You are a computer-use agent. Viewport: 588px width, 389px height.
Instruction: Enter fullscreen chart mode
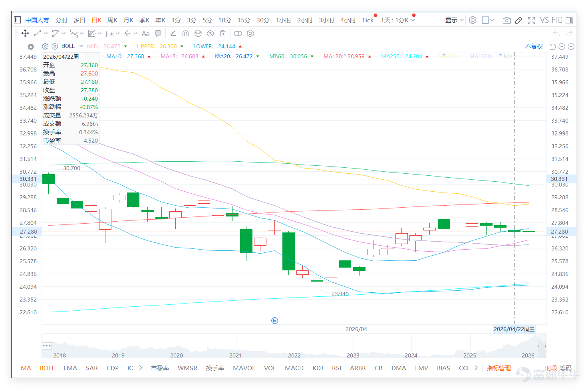[531, 20]
